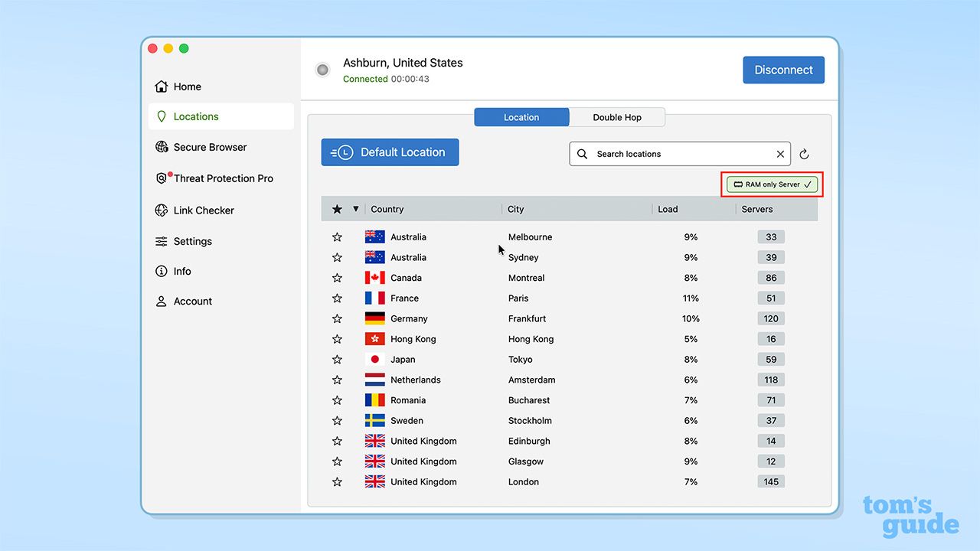Open Secure Browser globe icon

pos(162,147)
